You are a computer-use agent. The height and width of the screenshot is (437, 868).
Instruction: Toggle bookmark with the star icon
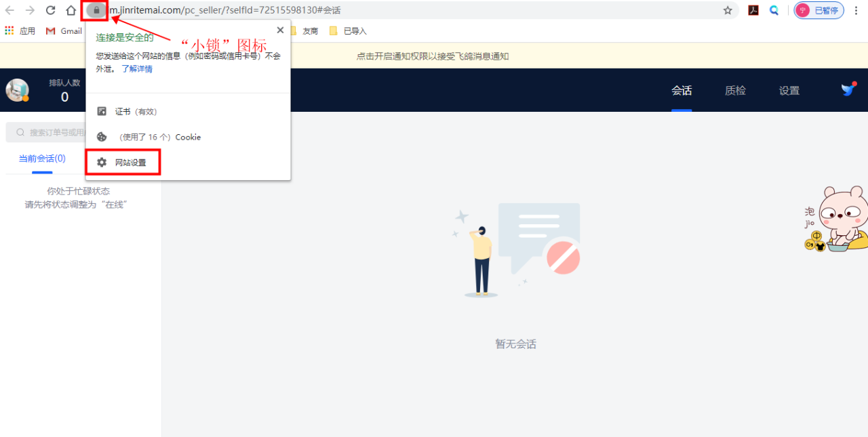click(x=728, y=10)
